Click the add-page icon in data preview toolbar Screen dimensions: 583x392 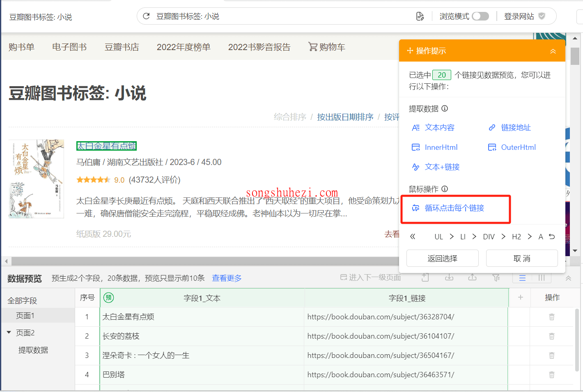pos(425,277)
